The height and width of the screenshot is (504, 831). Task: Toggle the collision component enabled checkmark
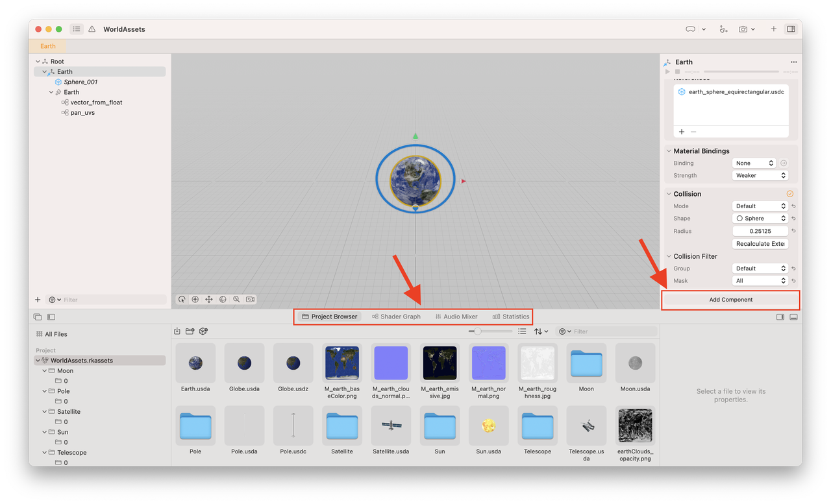coord(790,194)
